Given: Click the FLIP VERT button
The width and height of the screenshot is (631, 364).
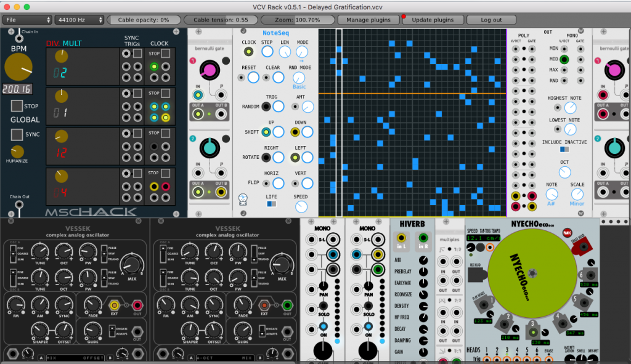Looking at the screenshot, I should point(307,184).
